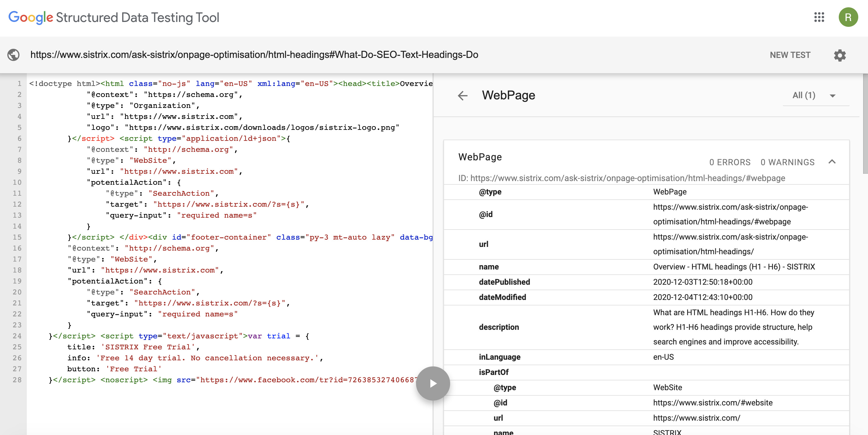This screenshot has height=435, width=868.
Task: Click the page scrollbar on the right
Action: (865, 123)
